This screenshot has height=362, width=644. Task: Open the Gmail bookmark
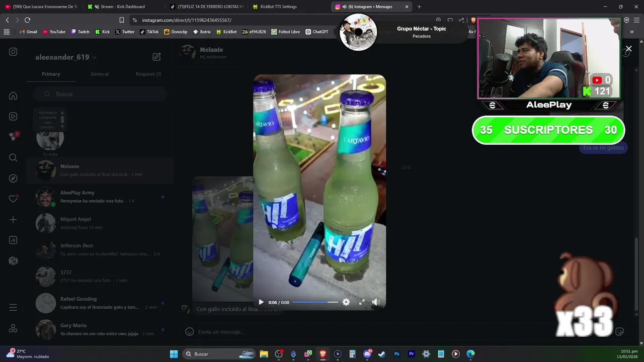(x=28, y=32)
